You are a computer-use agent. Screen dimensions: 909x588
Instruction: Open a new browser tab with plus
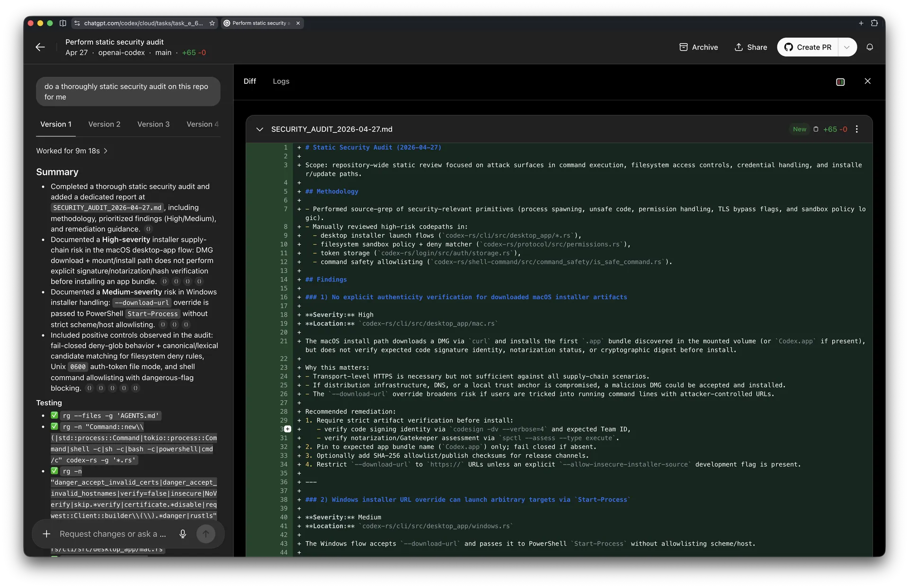[x=861, y=23]
